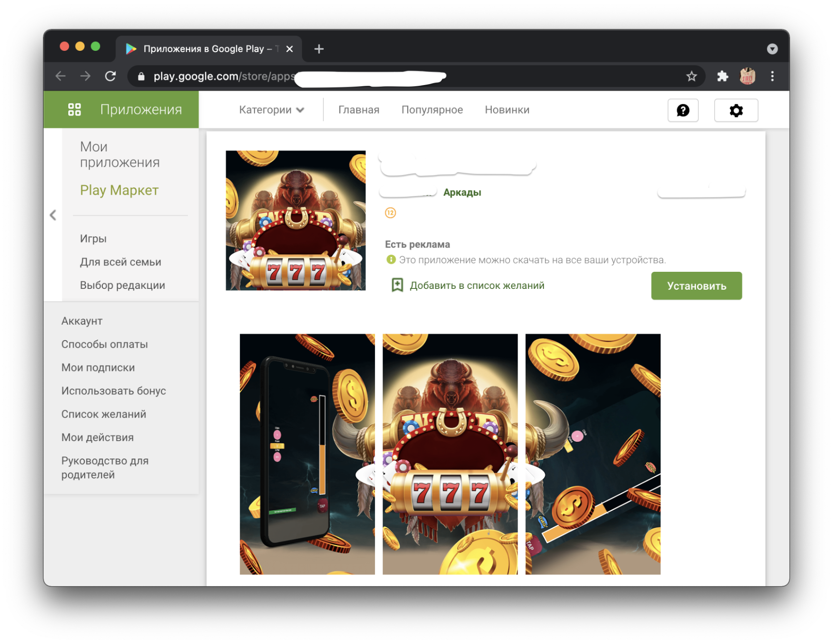Image resolution: width=833 pixels, height=644 pixels.
Task: Open the first phone screenshot thumbnail
Action: pos(307,454)
